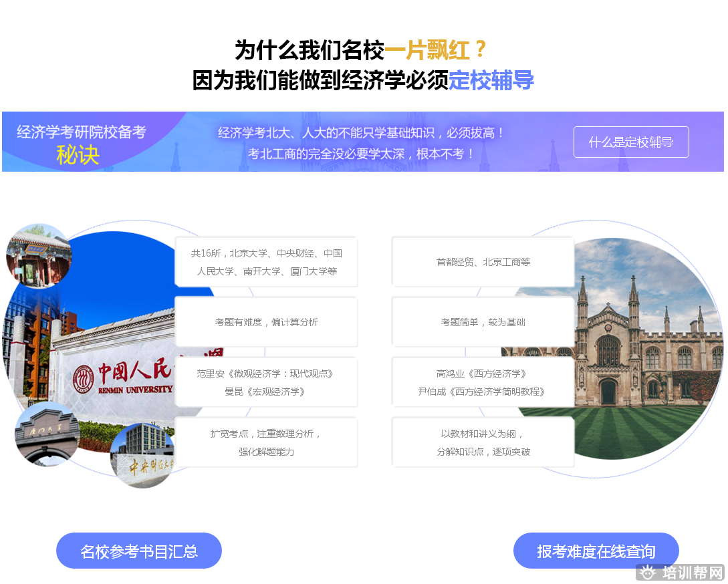Open 名校参考书目汇总 button
Viewport: 728px width, 584px height.
point(139,551)
